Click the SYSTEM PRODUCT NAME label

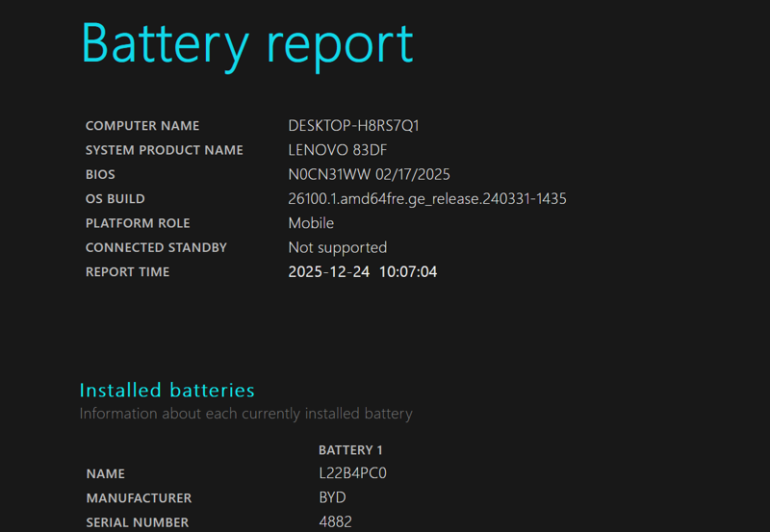point(165,150)
